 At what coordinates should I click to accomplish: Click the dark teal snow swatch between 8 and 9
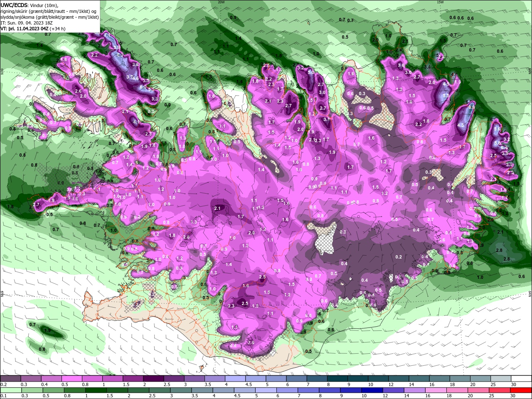pos(337,379)
